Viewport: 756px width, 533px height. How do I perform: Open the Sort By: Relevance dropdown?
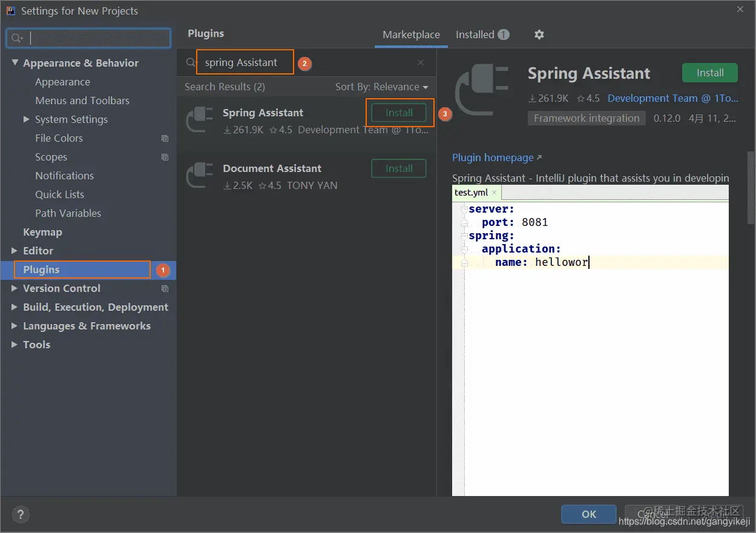[x=381, y=87]
